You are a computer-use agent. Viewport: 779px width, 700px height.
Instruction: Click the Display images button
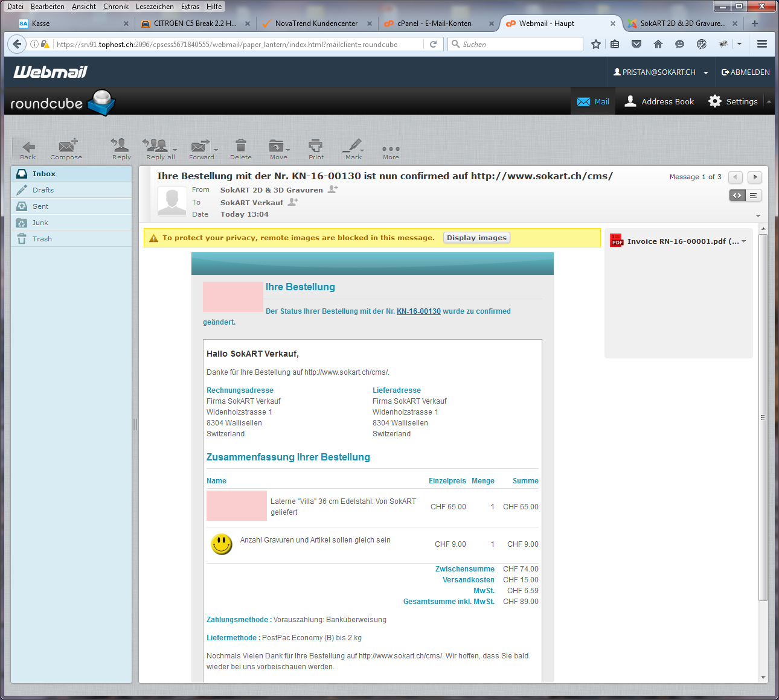point(476,238)
